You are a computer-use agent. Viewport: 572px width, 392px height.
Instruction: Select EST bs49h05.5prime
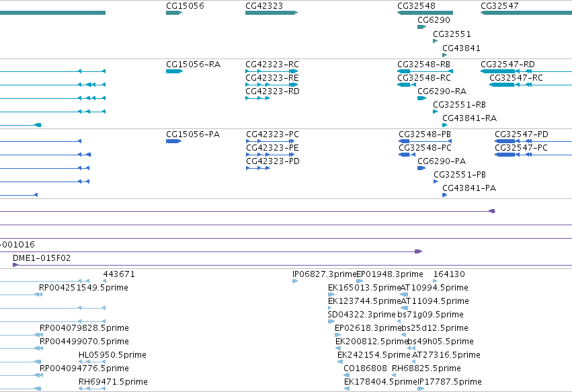(x=441, y=342)
